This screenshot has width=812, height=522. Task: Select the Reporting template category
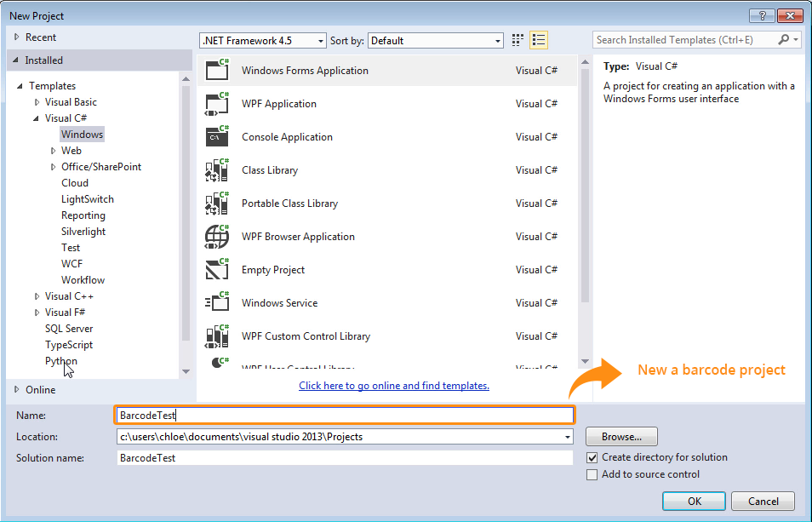83,215
